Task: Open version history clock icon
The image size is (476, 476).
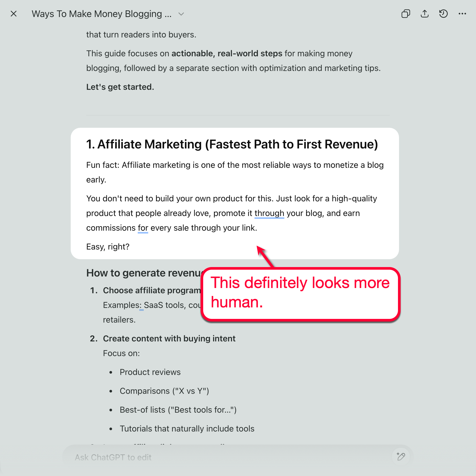Action: (443, 14)
